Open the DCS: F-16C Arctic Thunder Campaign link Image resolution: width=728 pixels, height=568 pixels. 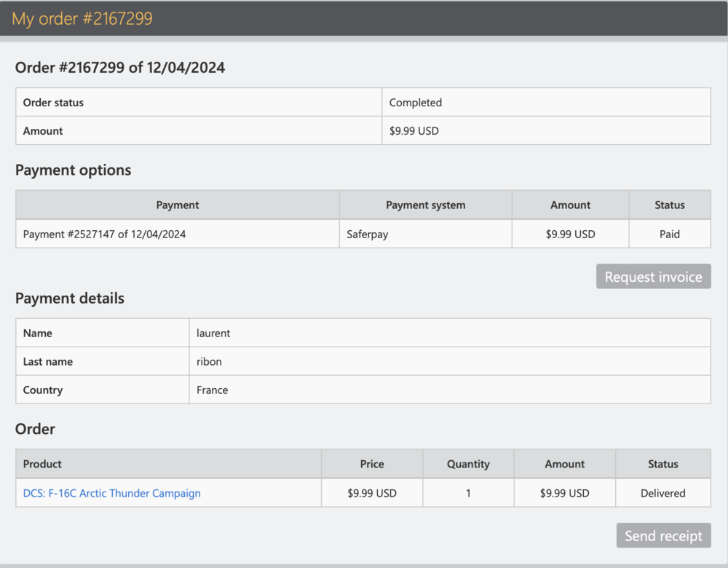[x=111, y=493]
